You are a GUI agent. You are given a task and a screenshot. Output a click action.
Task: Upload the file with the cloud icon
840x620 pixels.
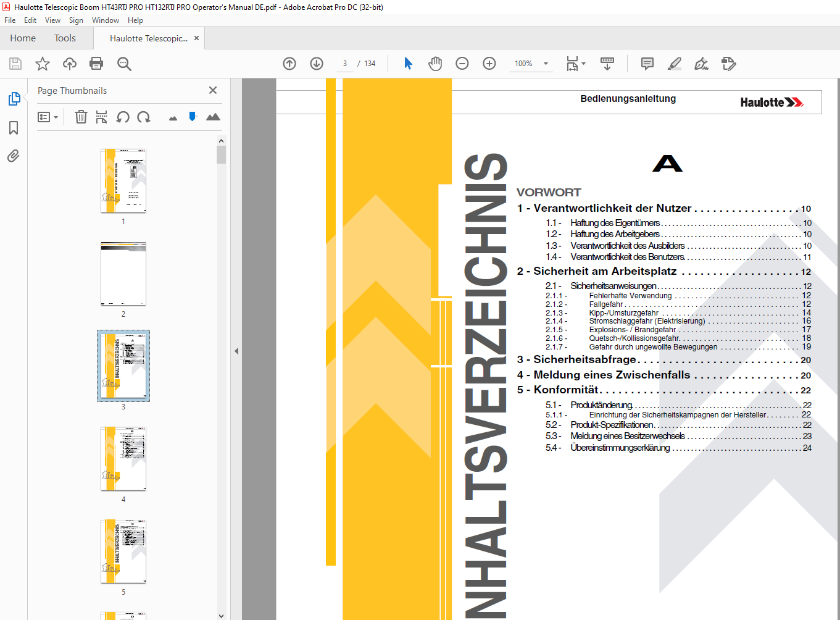pyautogui.click(x=70, y=64)
